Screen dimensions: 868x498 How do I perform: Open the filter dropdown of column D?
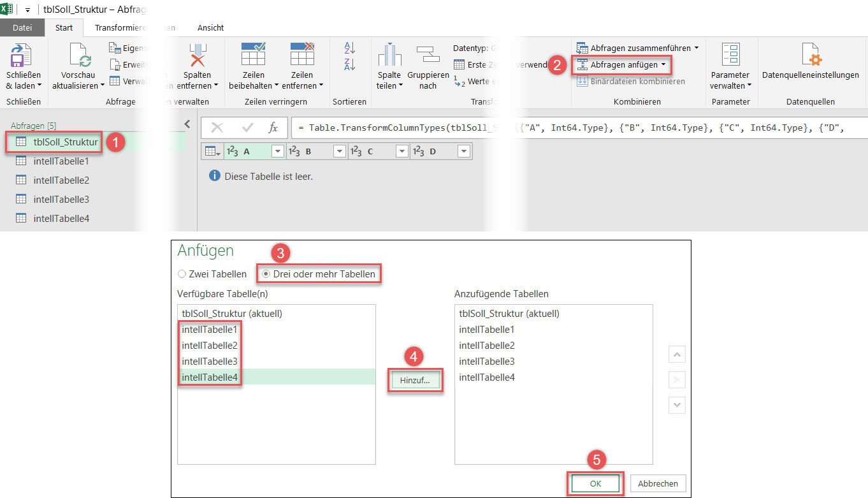click(463, 152)
